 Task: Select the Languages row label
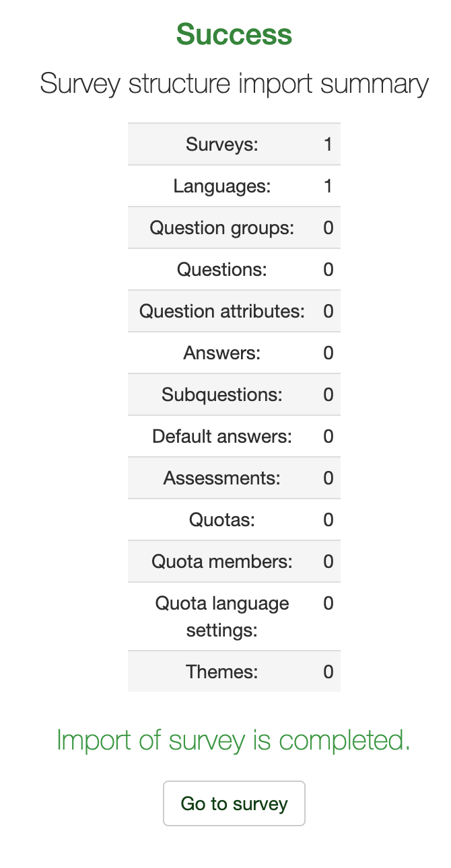coord(222,186)
